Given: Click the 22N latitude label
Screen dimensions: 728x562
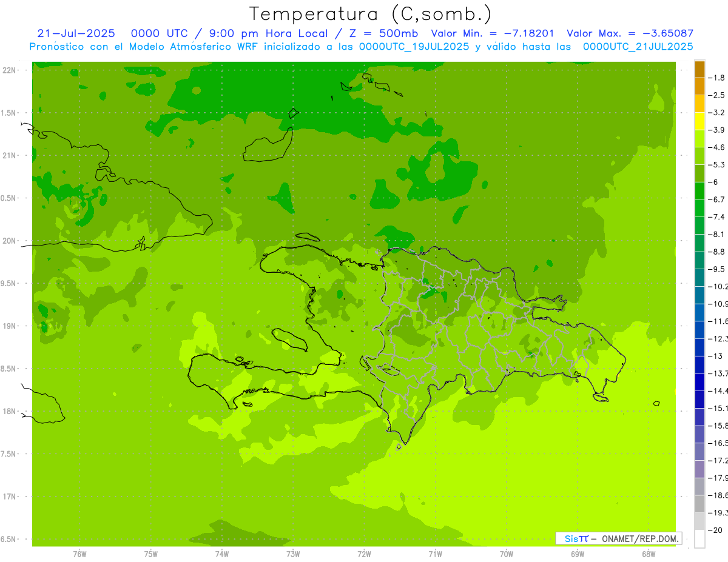Looking at the screenshot, I should 9,70.
